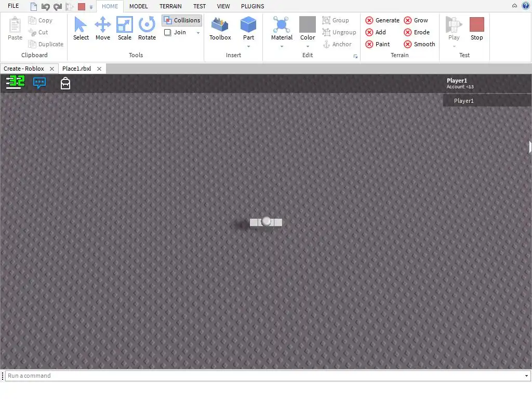
Task: Click the Copy button
Action: 41,20
